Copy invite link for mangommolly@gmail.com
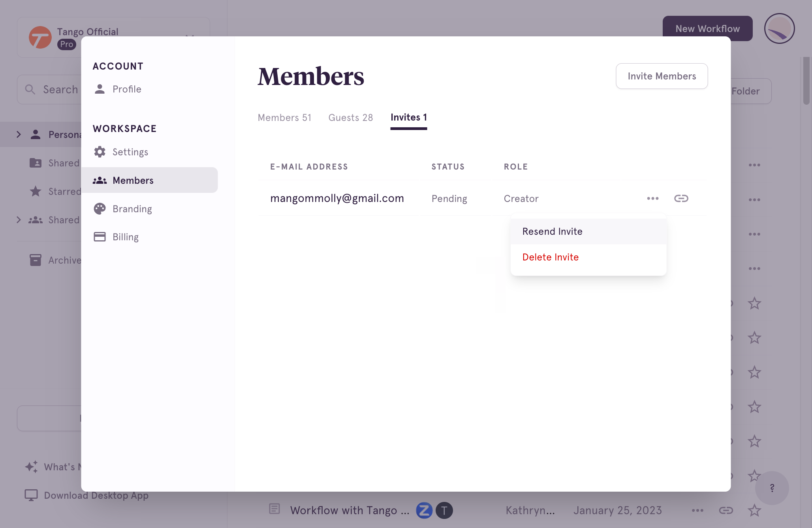812x528 pixels. point(681,198)
